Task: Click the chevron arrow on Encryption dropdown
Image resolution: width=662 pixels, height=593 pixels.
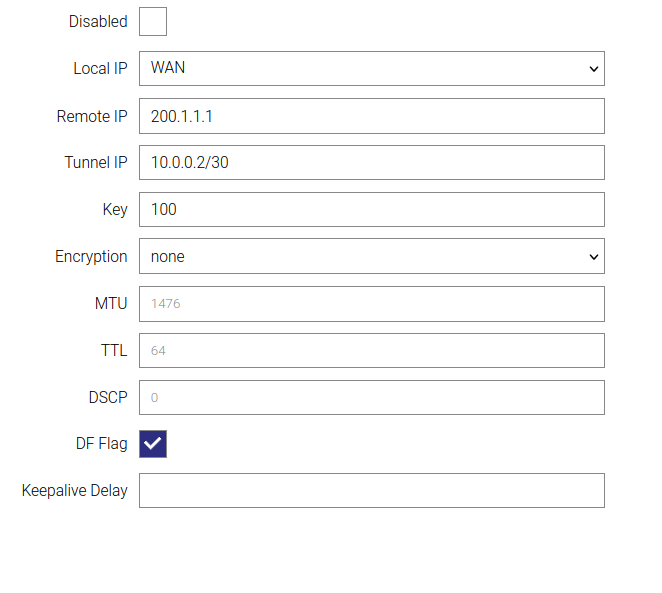Action: [x=593, y=256]
